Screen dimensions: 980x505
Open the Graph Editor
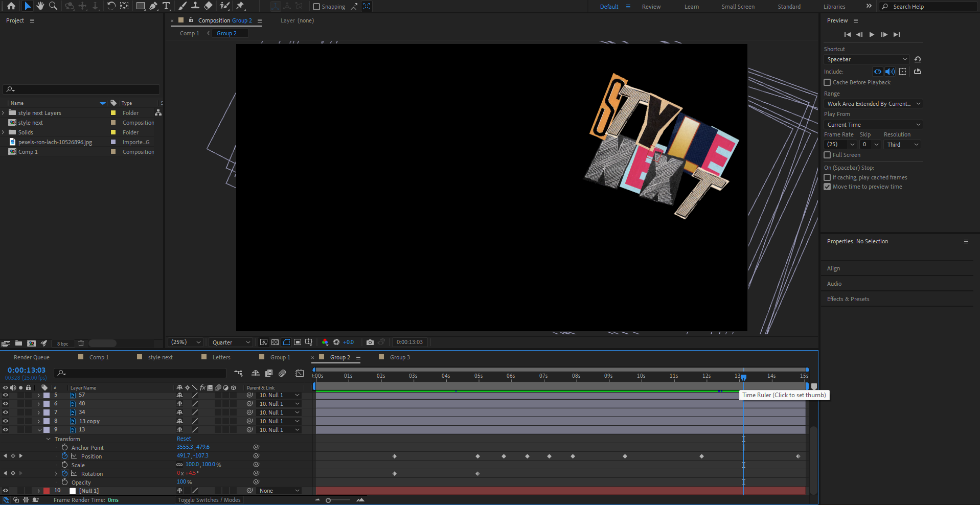[x=300, y=373]
